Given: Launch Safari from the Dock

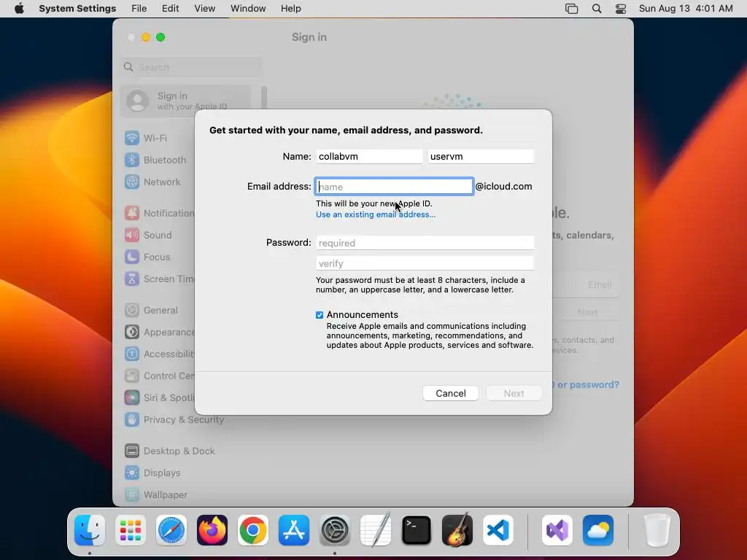Looking at the screenshot, I should [x=171, y=530].
